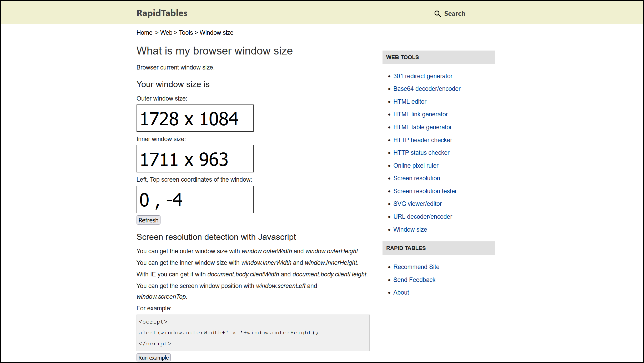Click 'window.screenLeft' italic text
The width and height of the screenshot is (644, 363).
(x=281, y=286)
